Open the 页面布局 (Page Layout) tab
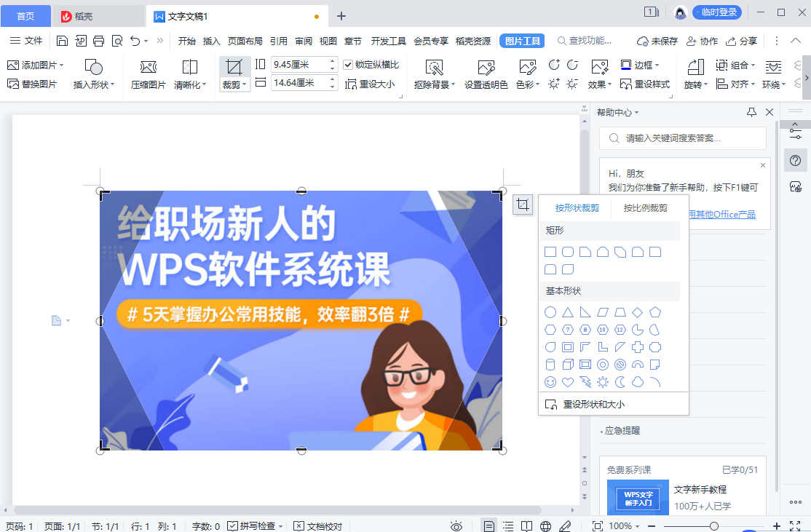This screenshot has width=811, height=532. 245,41
